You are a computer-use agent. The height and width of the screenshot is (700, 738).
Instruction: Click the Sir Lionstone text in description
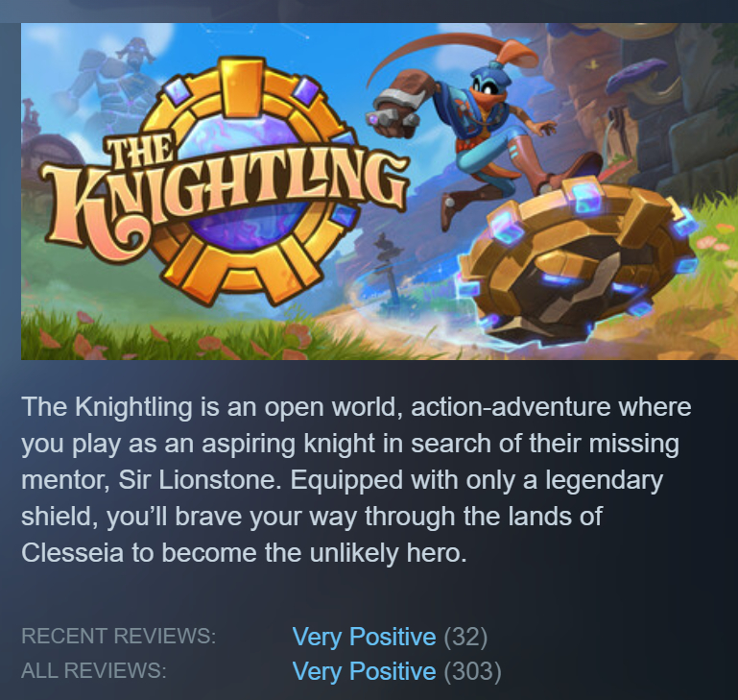pyautogui.click(x=200, y=480)
